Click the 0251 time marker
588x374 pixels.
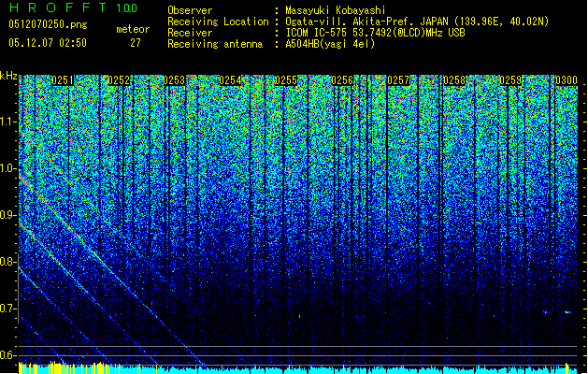tap(63, 80)
